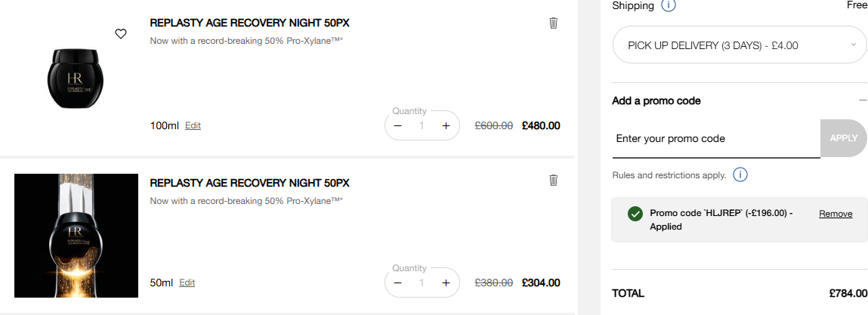Add 100ml item to wishlist heart

pyautogui.click(x=121, y=34)
